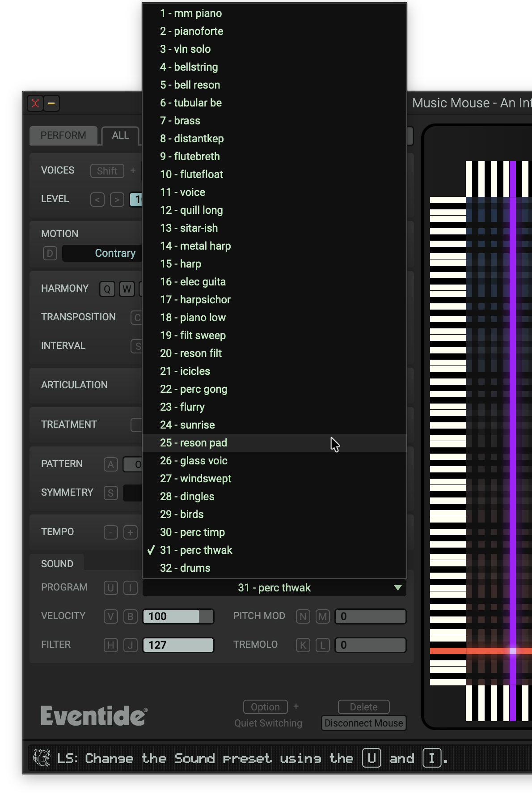Toggle the D key for MOTION direction
Image resolution: width=532 pixels, height=799 pixels.
click(50, 253)
